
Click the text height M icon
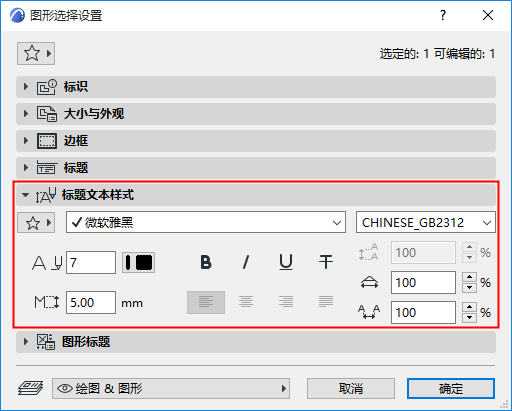(47, 302)
